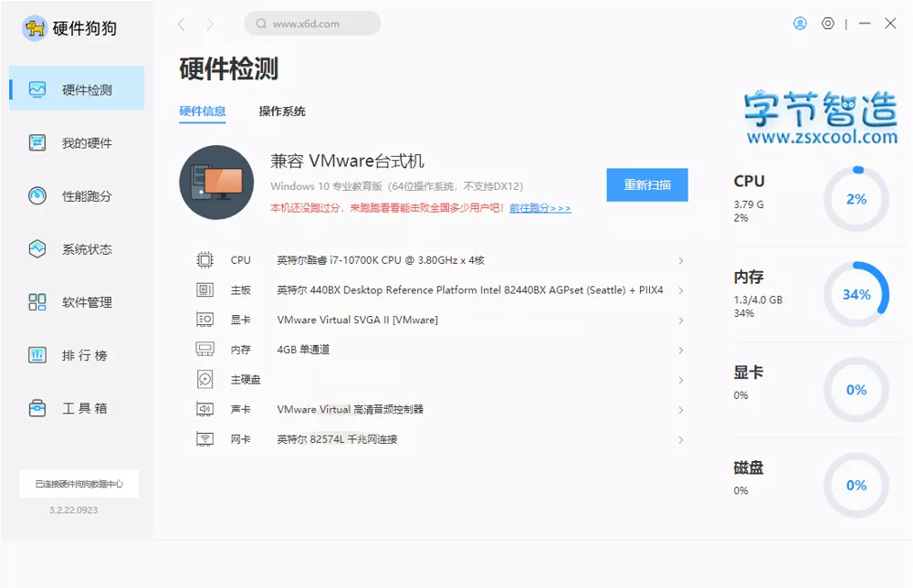
Task: Click the CPU chip icon
Action: 205,259
